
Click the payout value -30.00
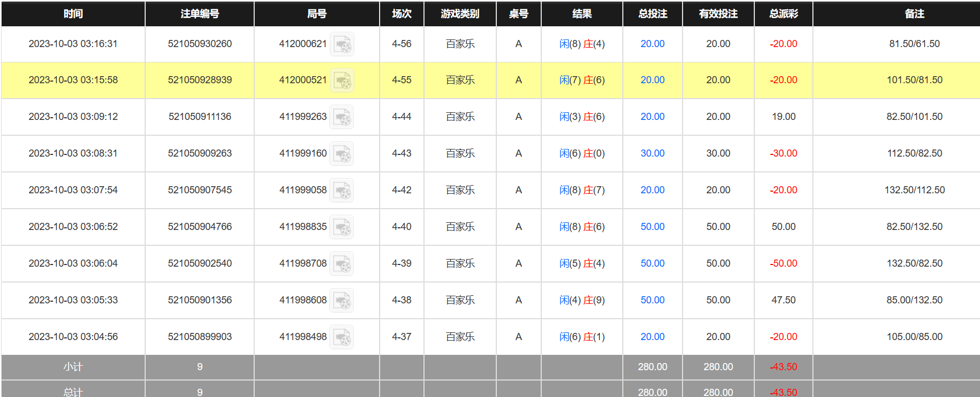pyautogui.click(x=783, y=153)
